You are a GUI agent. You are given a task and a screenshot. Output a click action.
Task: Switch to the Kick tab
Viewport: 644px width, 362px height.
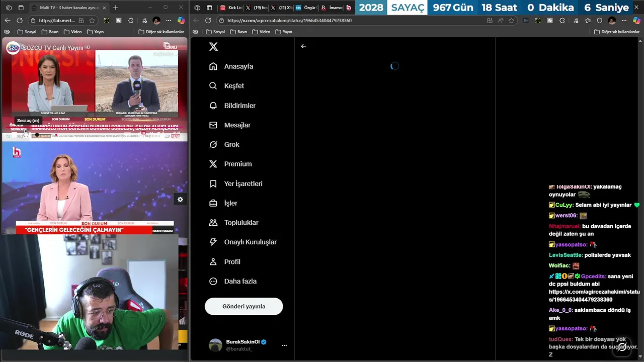(x=231, y=8)
